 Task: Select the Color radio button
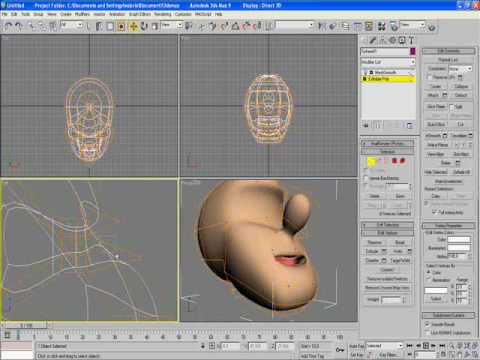coord(429,272)
